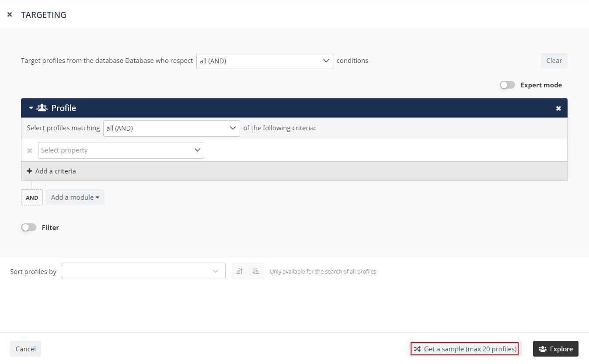The height and width of the screenshot is (364, 589).
Task: Click the people icon on Explore button
Action: pos(543,349)
